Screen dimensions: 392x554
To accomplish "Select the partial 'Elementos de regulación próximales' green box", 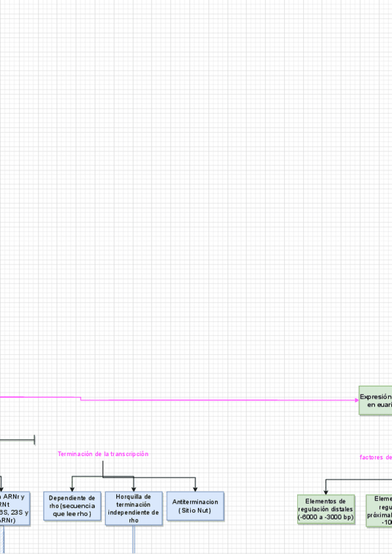I will click(380, 510).
